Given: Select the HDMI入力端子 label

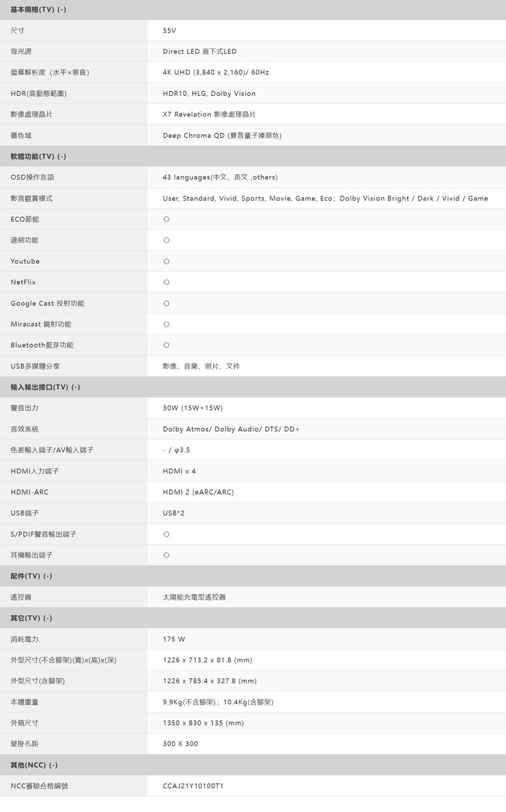Looking at the screenshot, I should click(x=34, y=471).
